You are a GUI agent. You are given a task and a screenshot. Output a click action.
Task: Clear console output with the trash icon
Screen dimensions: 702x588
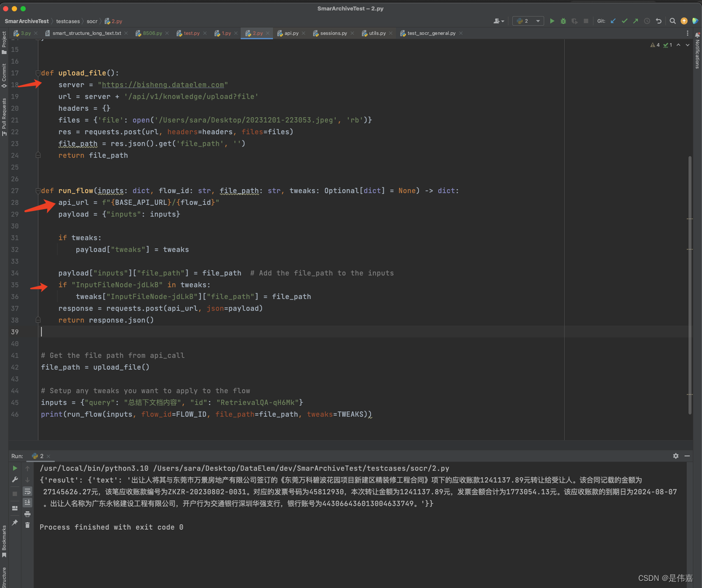(27, 525)
